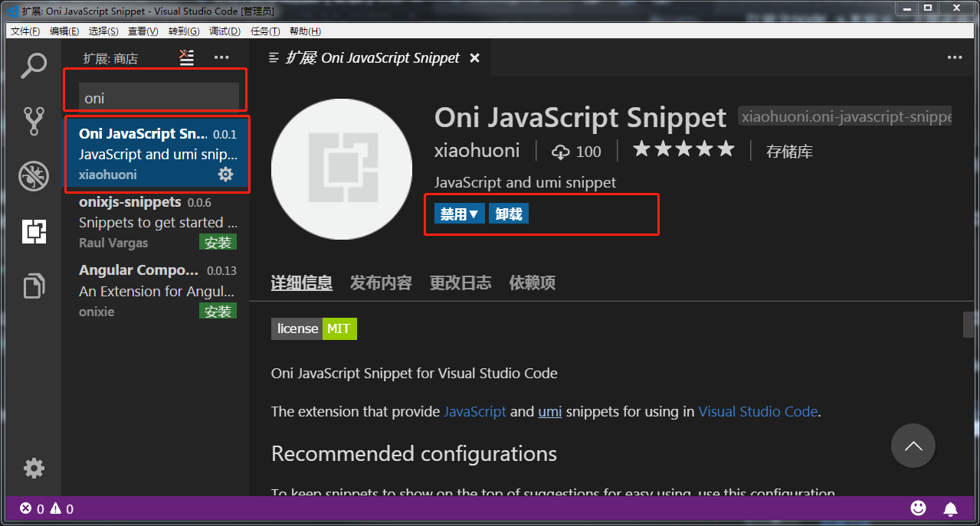The image size is (980, 526).
Task: Install the onixjs-snippets extension
Action: (218, 243)
